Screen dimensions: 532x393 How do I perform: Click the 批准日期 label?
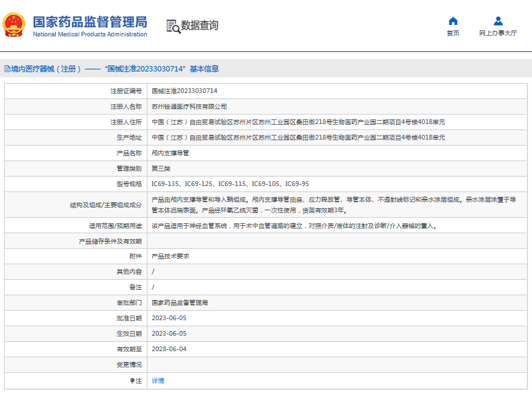point(129,318)
